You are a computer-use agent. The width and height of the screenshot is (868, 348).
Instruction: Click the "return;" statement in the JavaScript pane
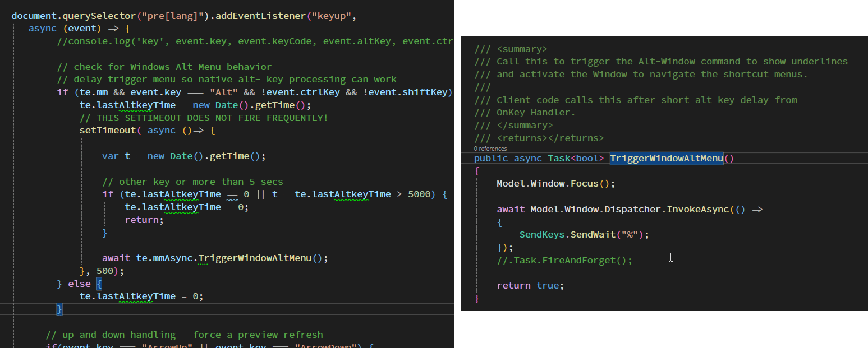click(144, 220)
